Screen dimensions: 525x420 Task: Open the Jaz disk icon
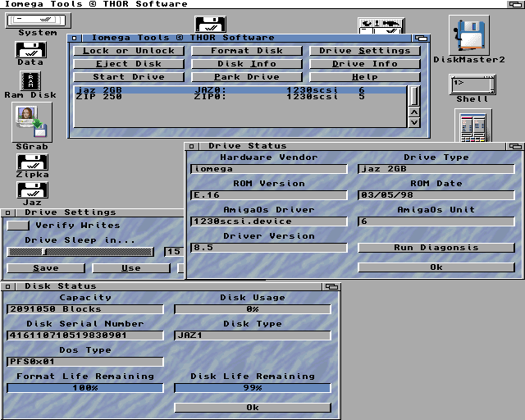[x=32, y=190]
